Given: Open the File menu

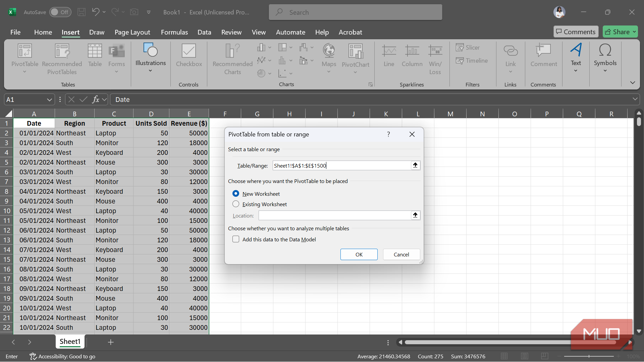Looking at the screenshot, I should point(15,32).
